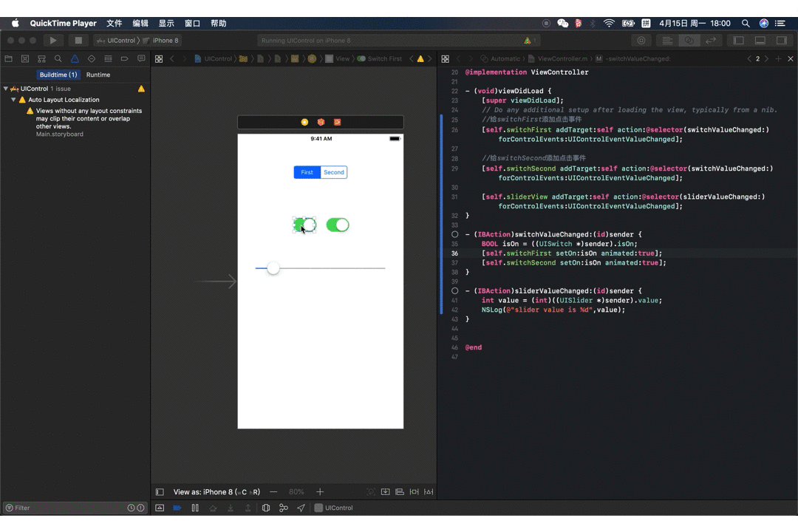Zoom out the canvas with minus button
798x532 pixels.
click(273, 492)
